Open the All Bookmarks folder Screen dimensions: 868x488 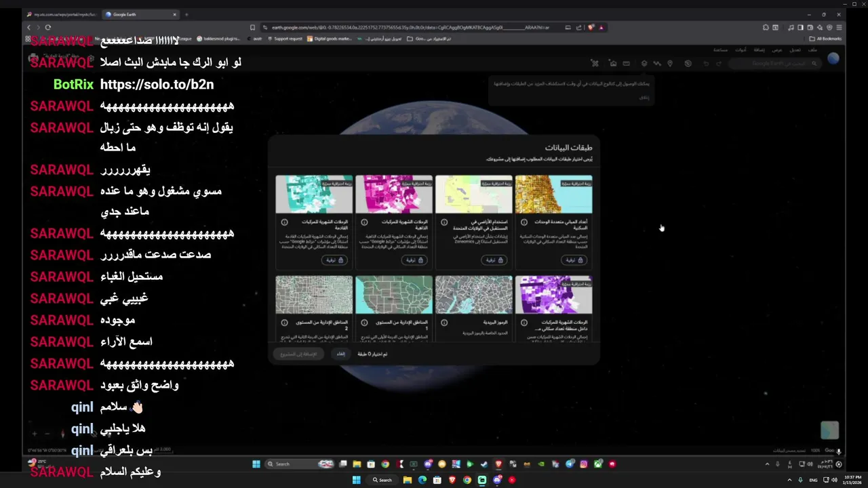pyautogui.click(x=825, y=39)
